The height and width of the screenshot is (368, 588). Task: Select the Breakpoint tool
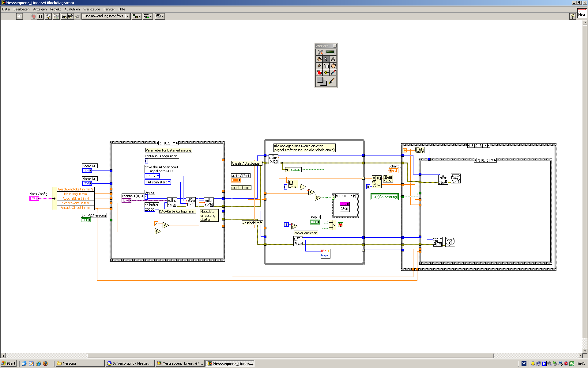click(x=319, y=73)
